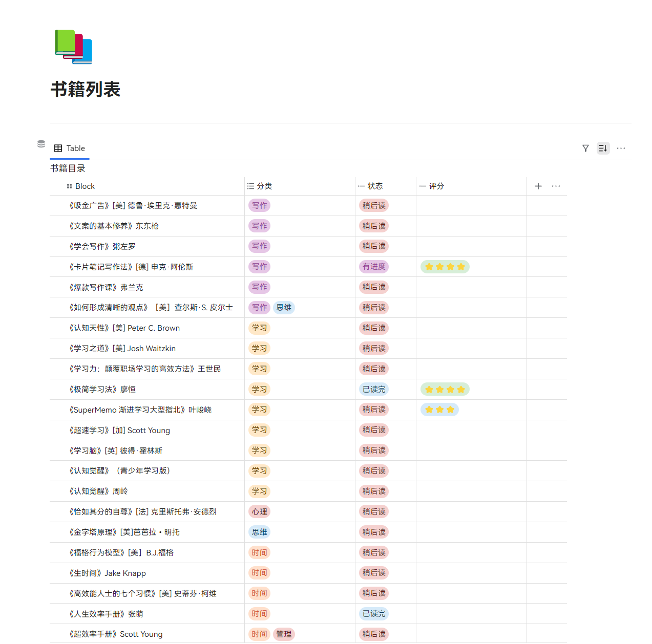Open the database stack icon beside Table
The height and width of the screenshot is (644, 652).
coord(41,144)
